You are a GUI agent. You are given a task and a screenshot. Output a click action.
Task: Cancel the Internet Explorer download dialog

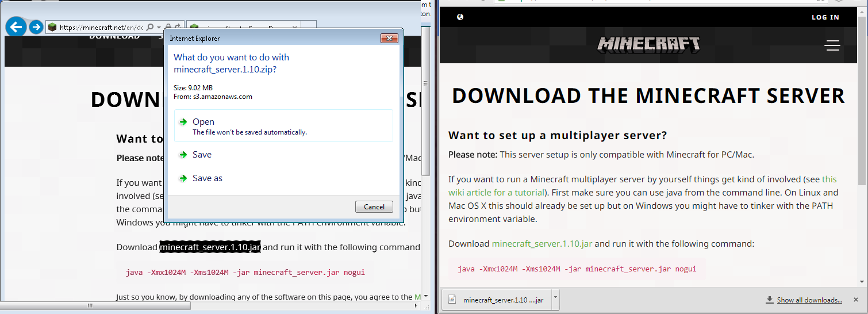(x=374, y=206)
